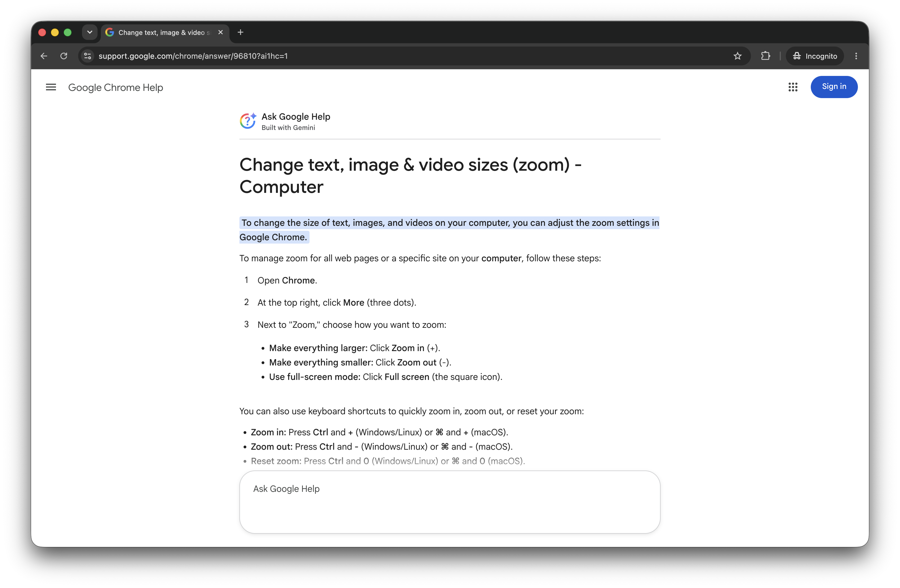Click the Zoom in shortcut bullet
Image resolution: width=900 pixels, height=588 pixels.
tap(379, 432)
